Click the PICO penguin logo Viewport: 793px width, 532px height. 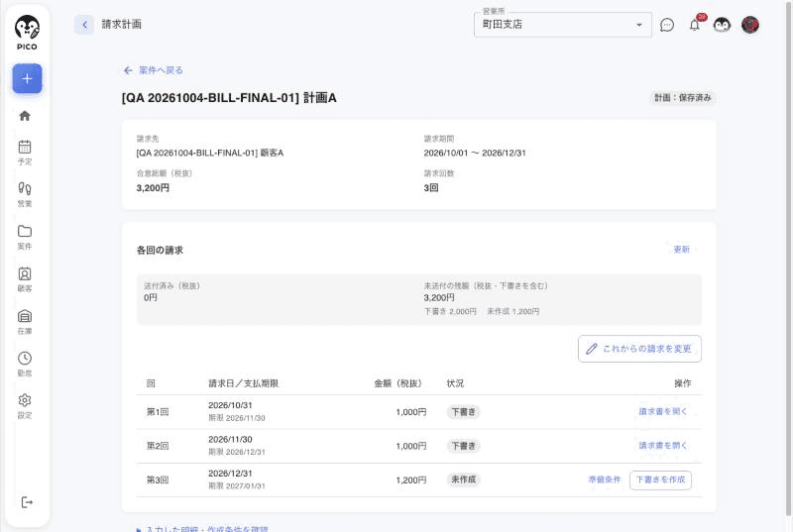tap(27, 32)
